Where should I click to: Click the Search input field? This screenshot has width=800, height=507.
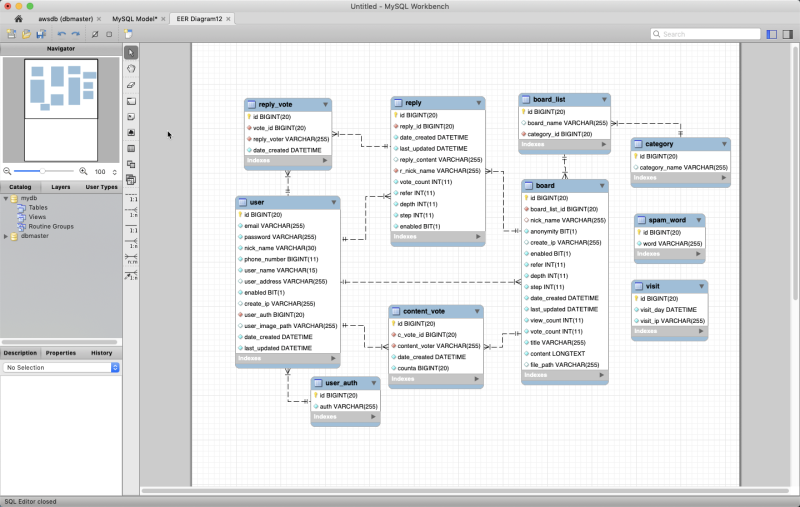coord(705,34)
